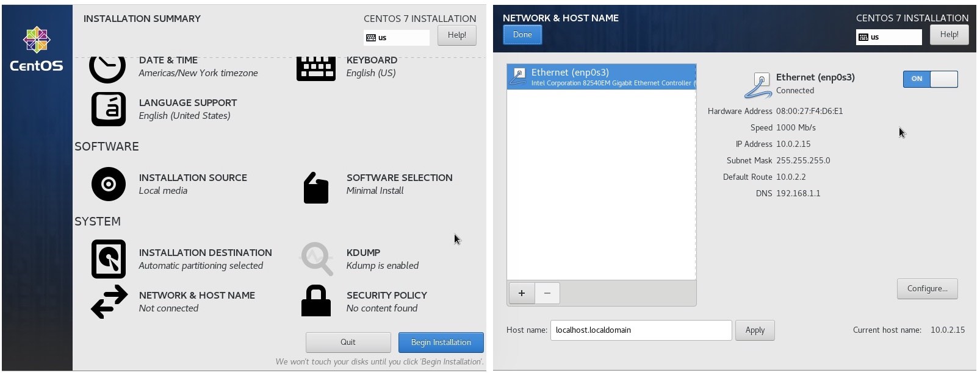Click the minus button to remove the device
Viewport: 980px width, 373px height.
click(547, 293)
